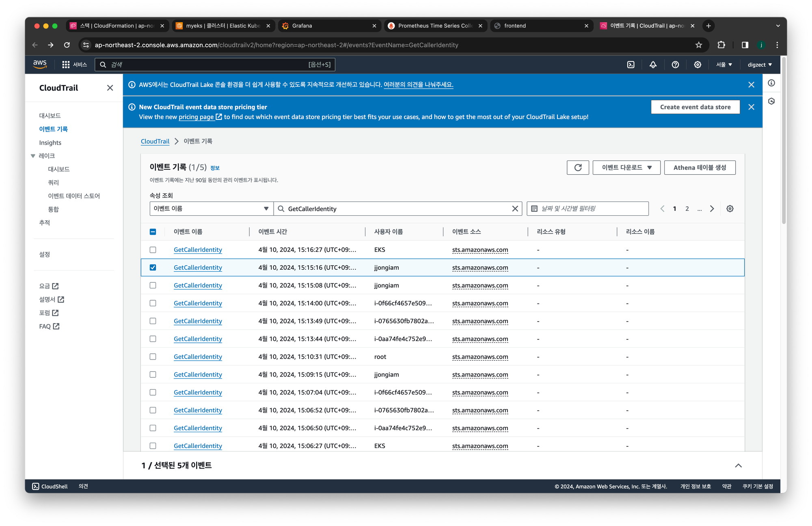
Task: Check the 15:09:15 jjongiam event
Action: 153,374
